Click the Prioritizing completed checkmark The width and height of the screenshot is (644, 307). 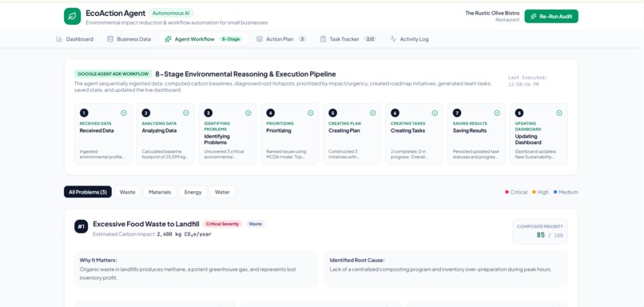point(310,113)
